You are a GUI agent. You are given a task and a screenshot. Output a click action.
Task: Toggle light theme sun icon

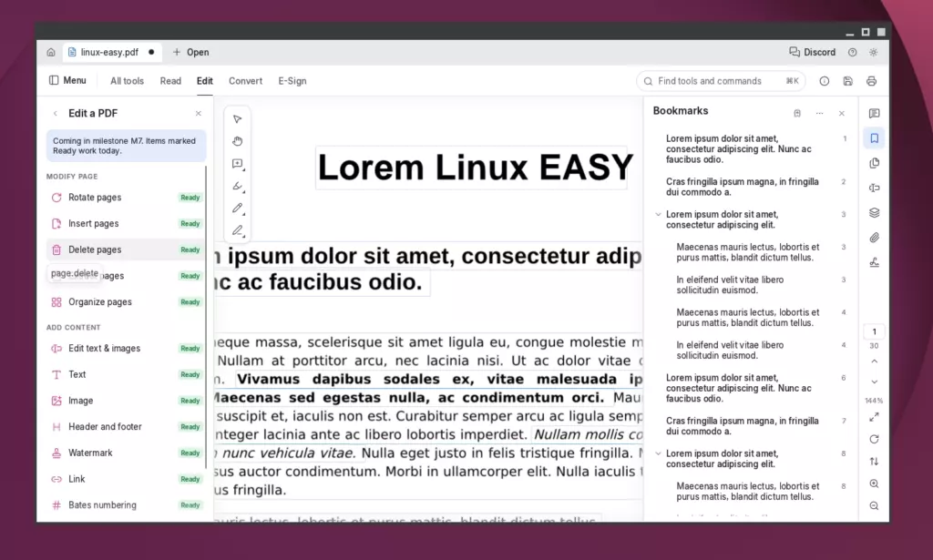coord(873,52)
